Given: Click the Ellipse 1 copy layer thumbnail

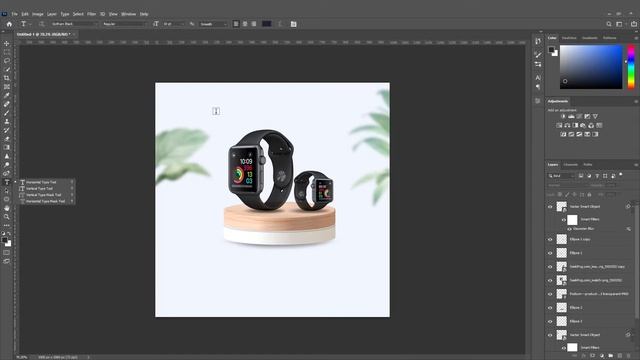Looking at the screenshot, I should (562, 240).
